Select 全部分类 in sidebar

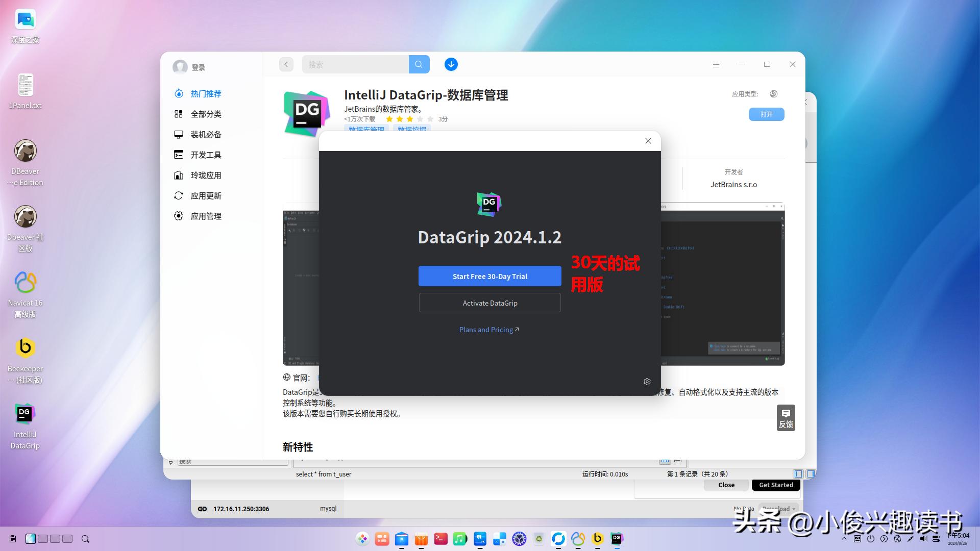(206, 114)
